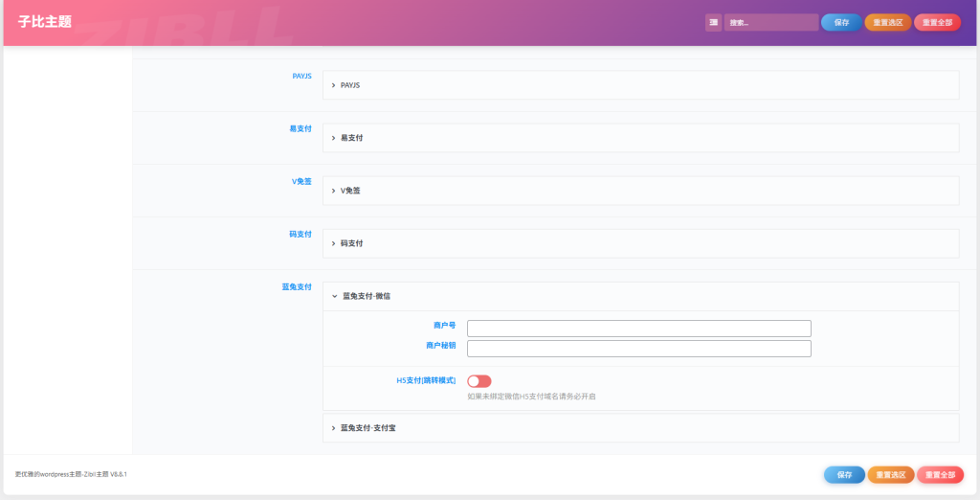Click the 子比主题 header title
Image resolution: width=980 pixels, height=500 pixels.
tap(45, 22)
